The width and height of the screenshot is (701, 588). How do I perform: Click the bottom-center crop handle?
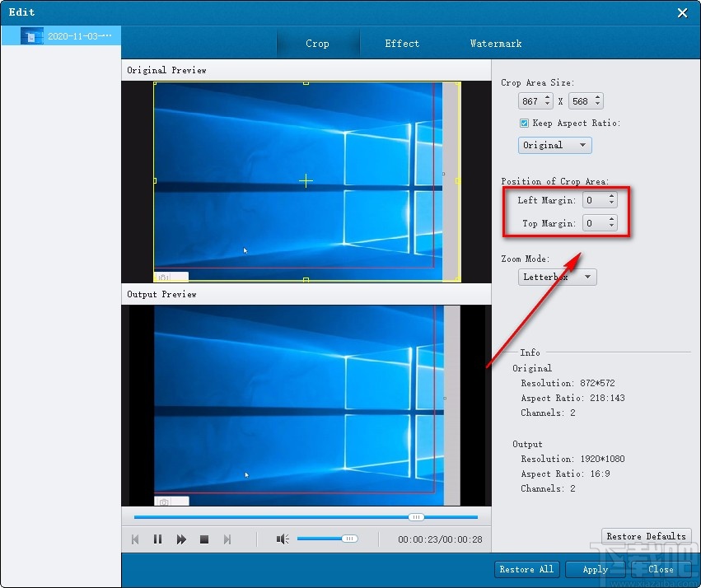pos(306,280)
